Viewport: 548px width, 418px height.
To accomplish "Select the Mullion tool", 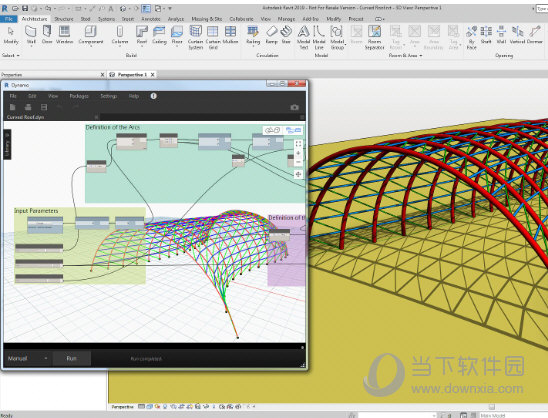I will click(230, 35).
